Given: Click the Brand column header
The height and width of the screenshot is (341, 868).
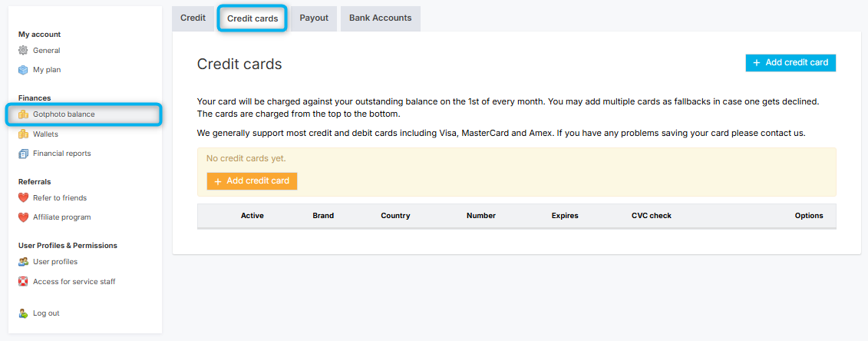Looking at the screenshot, I should [x=323, y=216].
